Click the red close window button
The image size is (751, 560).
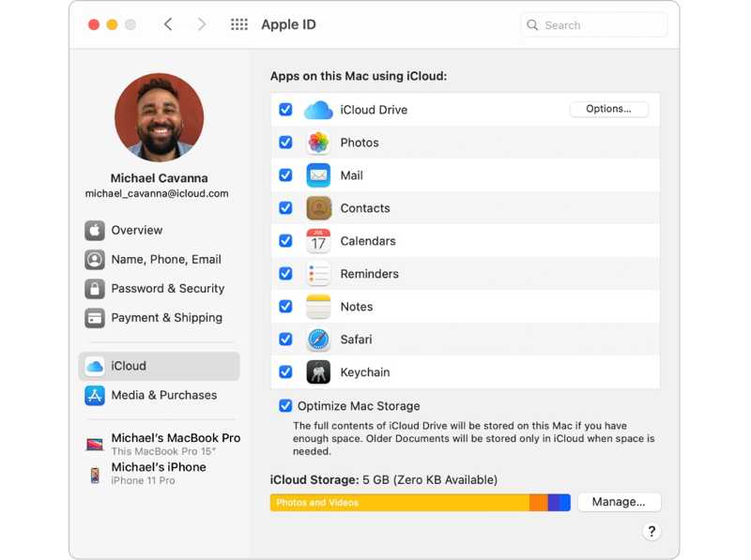(x=94, y=24)
